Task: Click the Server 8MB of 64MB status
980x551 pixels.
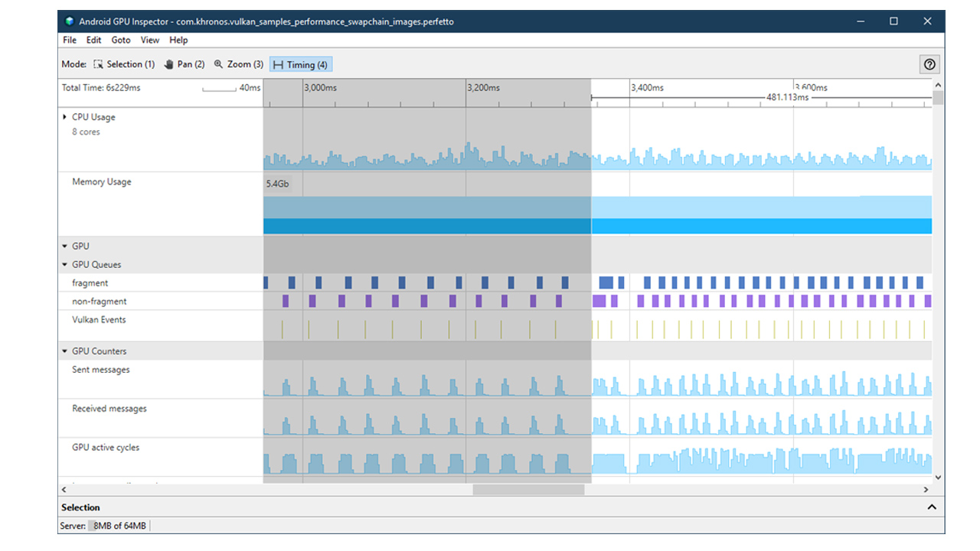Action: [103, 526]
